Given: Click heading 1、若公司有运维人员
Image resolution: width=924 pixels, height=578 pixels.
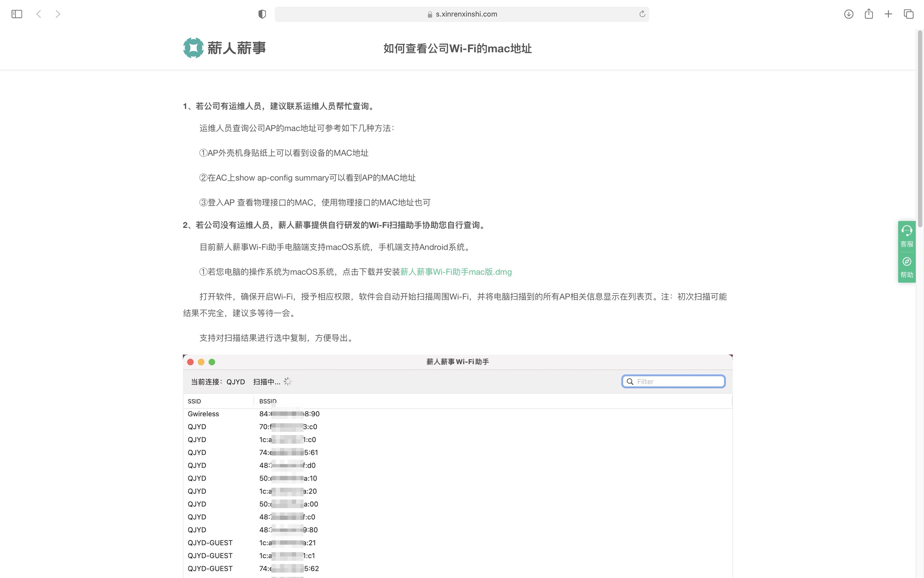Looking at the screenshot, I should click(280, 106).
